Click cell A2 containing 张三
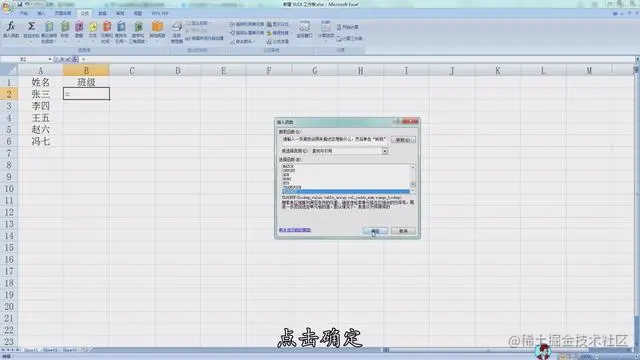This screenshot has width=640, height=360. pos(40,94)
